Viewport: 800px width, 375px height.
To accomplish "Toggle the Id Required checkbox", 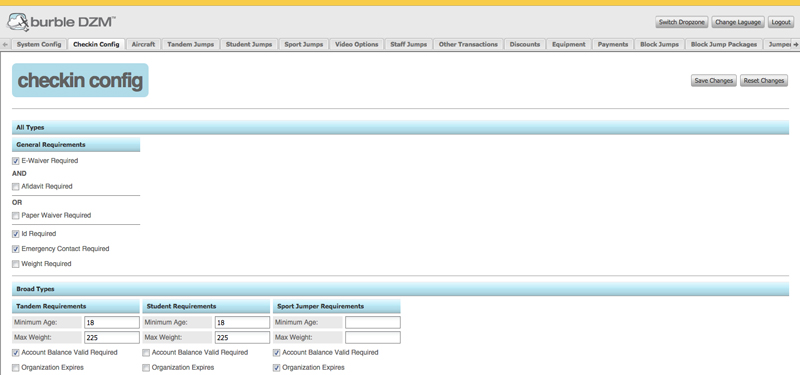I will click(16, 234).
